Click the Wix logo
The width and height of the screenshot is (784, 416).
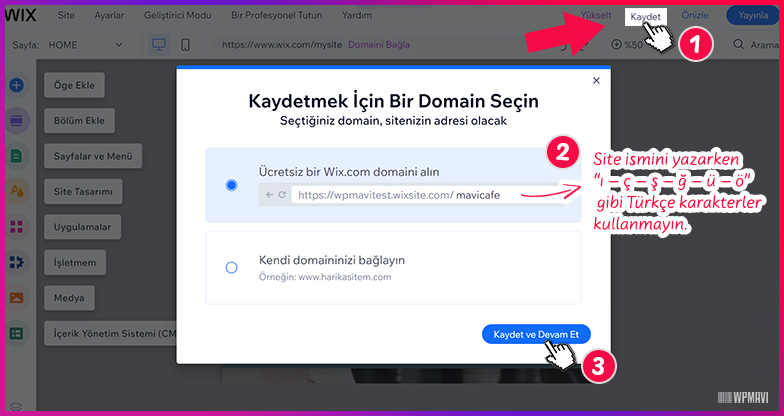click(21, 16)
